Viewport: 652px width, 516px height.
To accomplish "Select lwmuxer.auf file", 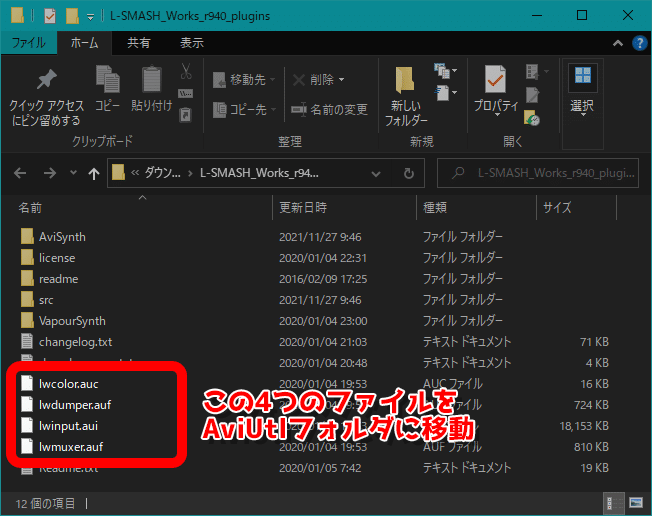I will [x=71, y=447].
